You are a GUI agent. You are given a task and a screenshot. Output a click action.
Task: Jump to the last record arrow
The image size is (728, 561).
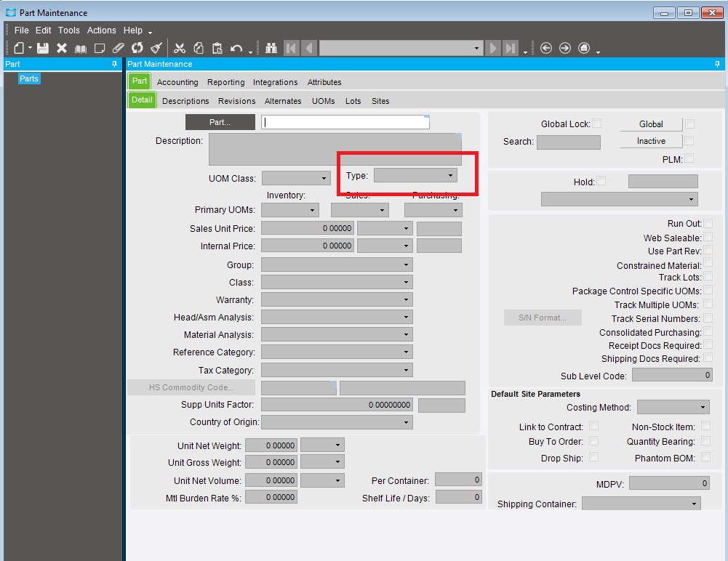pyautogui.click(x=511, y=48)
